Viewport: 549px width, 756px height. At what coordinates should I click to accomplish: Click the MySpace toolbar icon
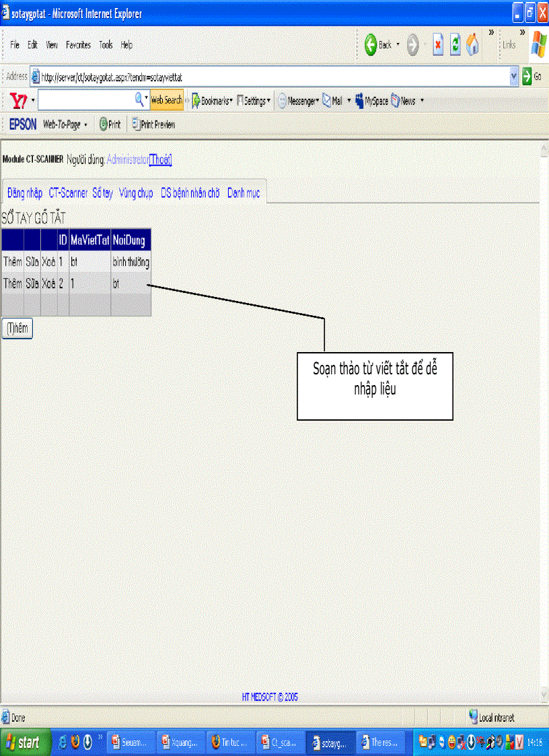371,101
